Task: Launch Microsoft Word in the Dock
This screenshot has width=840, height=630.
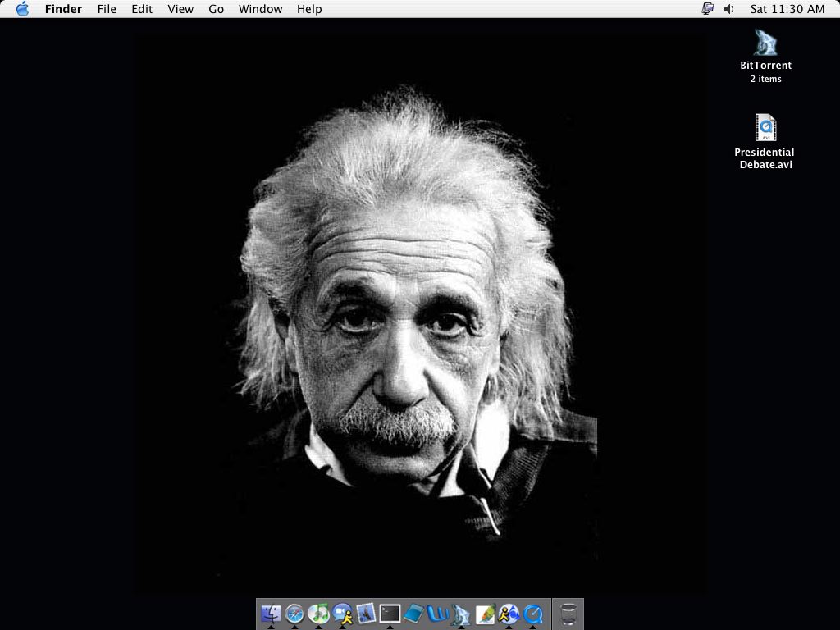Action: 437,613
